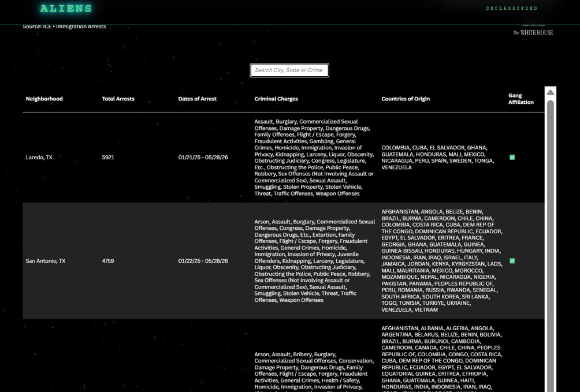Viewport: 580px width, 392px height.
Task: Sort by Criminal Charges column header
Action: point(276,99)
